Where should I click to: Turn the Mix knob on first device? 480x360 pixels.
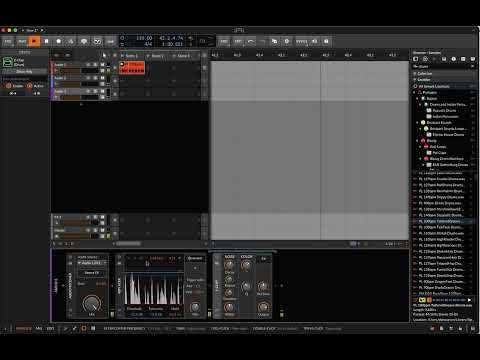(91, 303)
